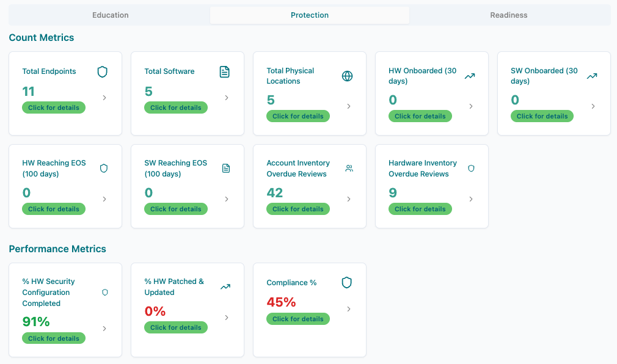Click Click for details under % HW Security Configuration
The width and height of the screenshot is (617, 364).
click(x=54, y=338)
